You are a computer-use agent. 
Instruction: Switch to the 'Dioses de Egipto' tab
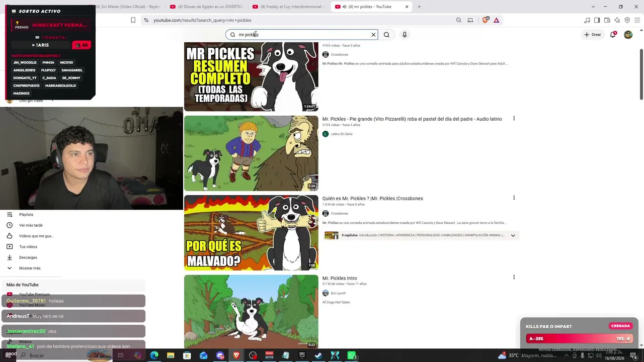coord(206,7)
